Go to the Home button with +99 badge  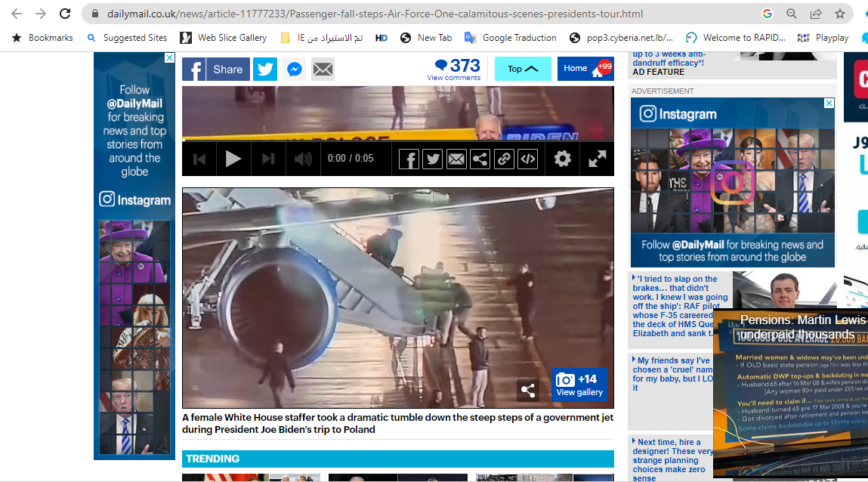585,69
